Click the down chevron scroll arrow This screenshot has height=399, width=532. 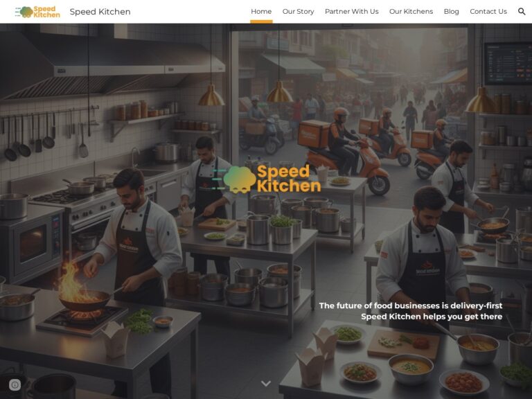click(266, 383)
